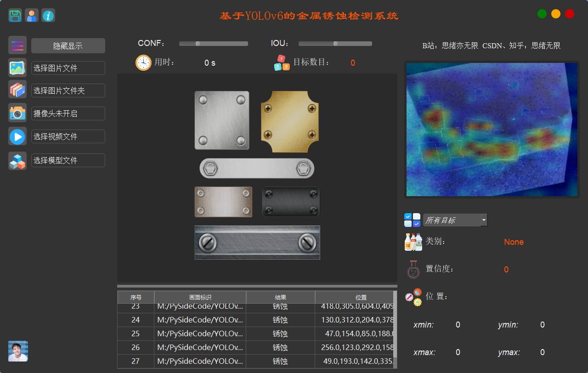
Task: Click the avatar photo at bottom-left
Action: [x=18, y=351]
